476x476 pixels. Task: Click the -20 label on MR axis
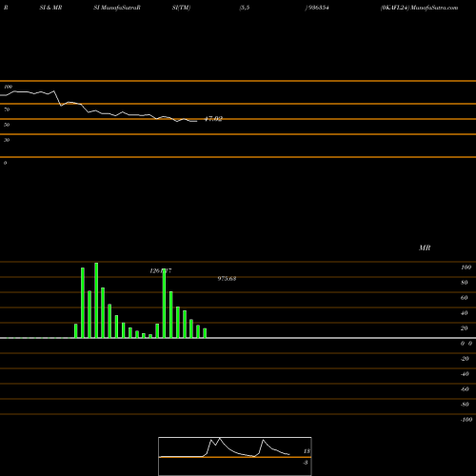pos(465,359)
